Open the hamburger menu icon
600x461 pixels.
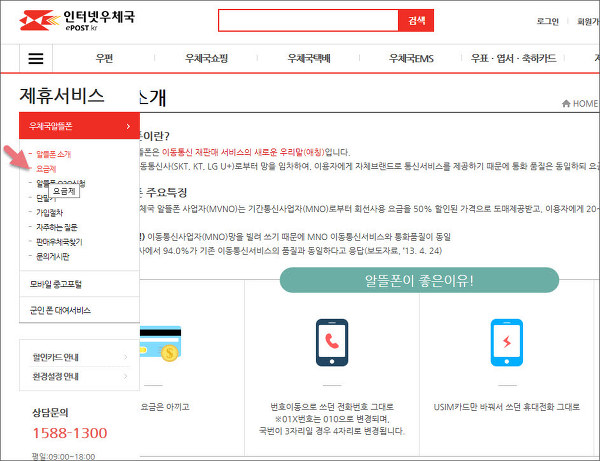click(36, 59)
